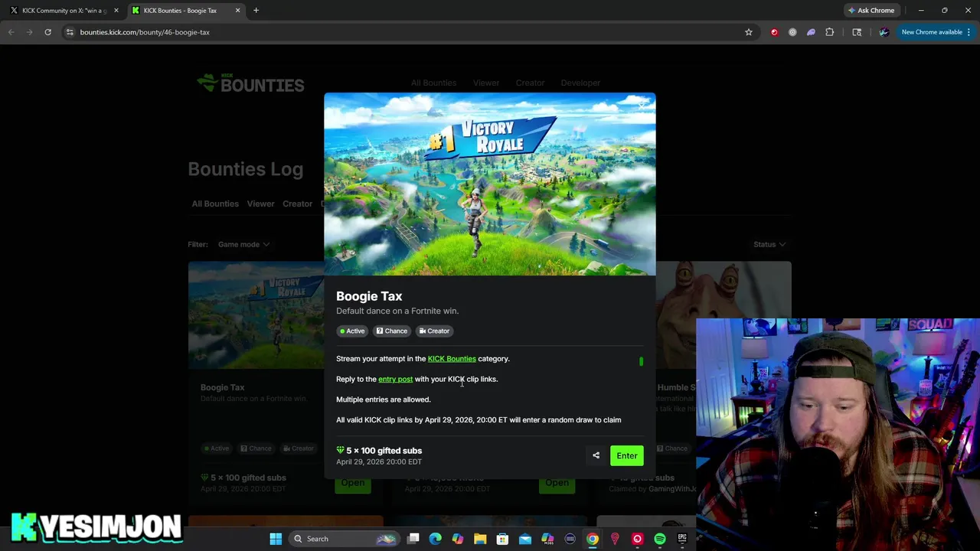Open Copilot from taskbar
The width and height of the screenshot is (980, 551).
[x=458, y=539]
